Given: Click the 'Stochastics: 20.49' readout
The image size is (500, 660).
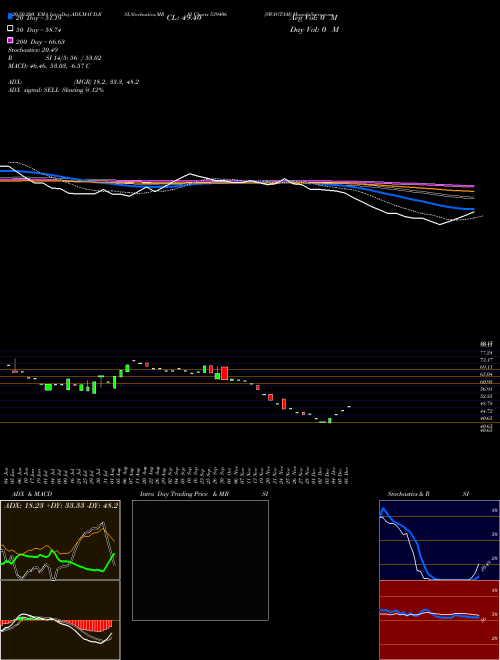Looking at the screenshot, I should tap(33, 50).
